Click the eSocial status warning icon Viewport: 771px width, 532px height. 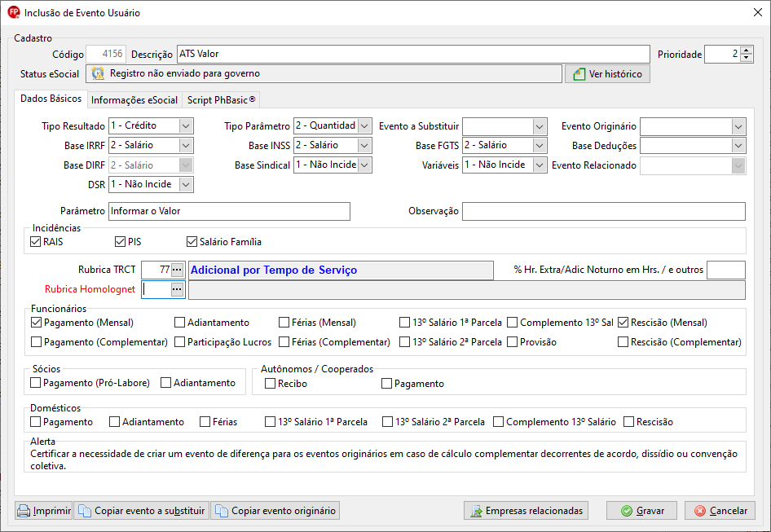pyautogui.click(x=98, y=74)
